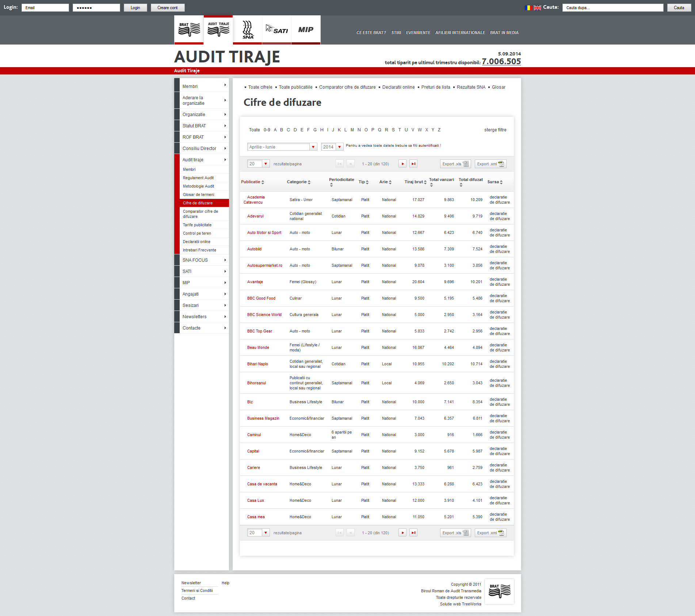This screenshot has height=616, width=695.
Task: Click autentificati link in notice
Action: (x=429, y=145)
